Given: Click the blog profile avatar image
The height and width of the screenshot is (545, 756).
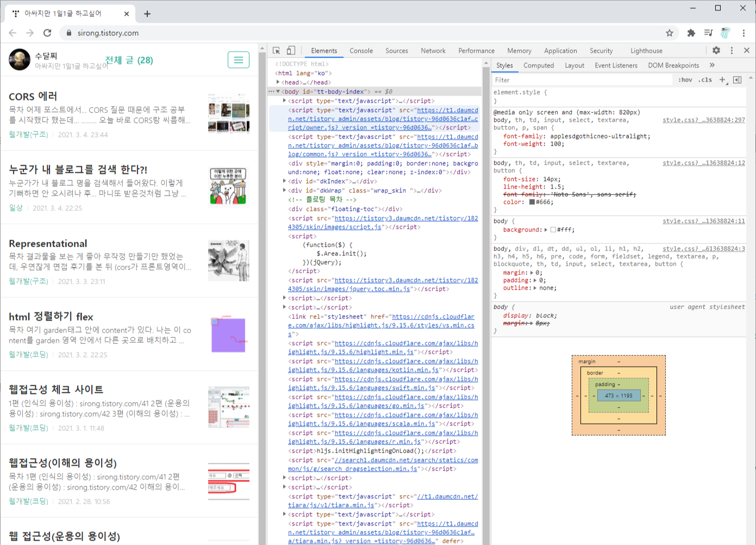Looking at the screenshot, I should click(x=20, y=60).
